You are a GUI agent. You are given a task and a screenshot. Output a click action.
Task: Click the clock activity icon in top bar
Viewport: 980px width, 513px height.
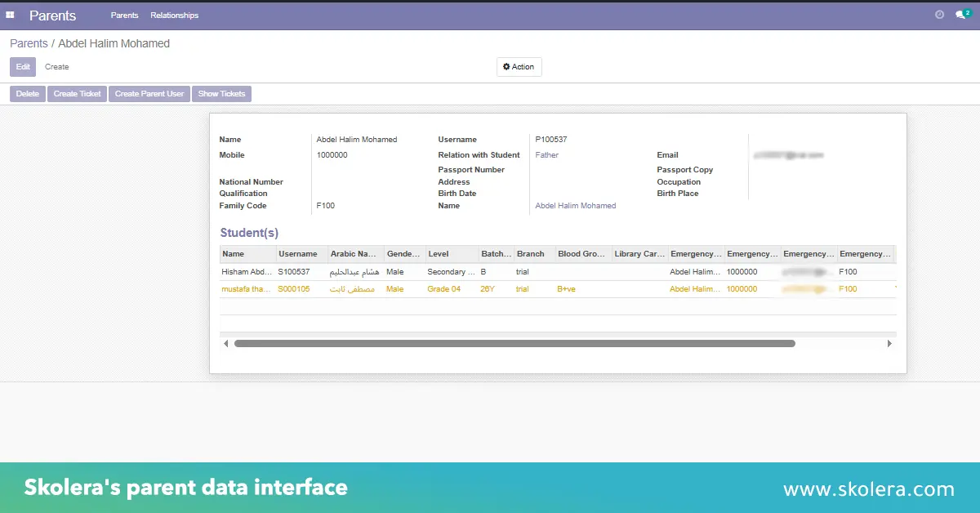coord(940,14)
